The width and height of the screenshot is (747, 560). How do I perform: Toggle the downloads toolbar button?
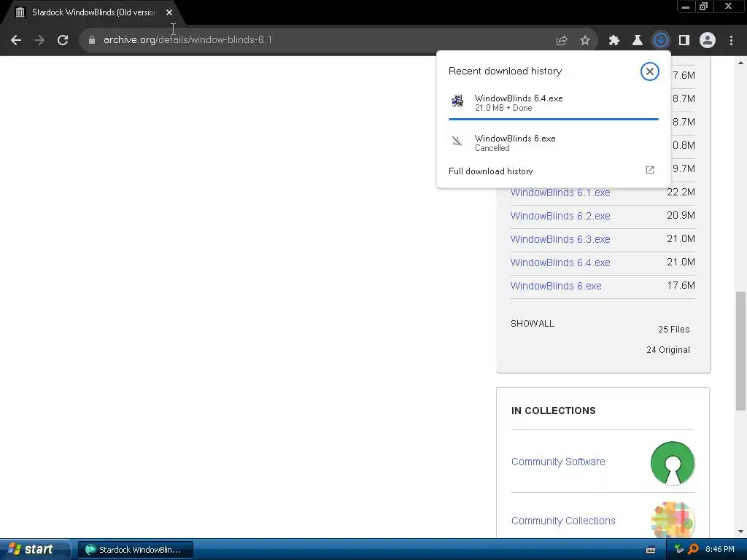661,41
